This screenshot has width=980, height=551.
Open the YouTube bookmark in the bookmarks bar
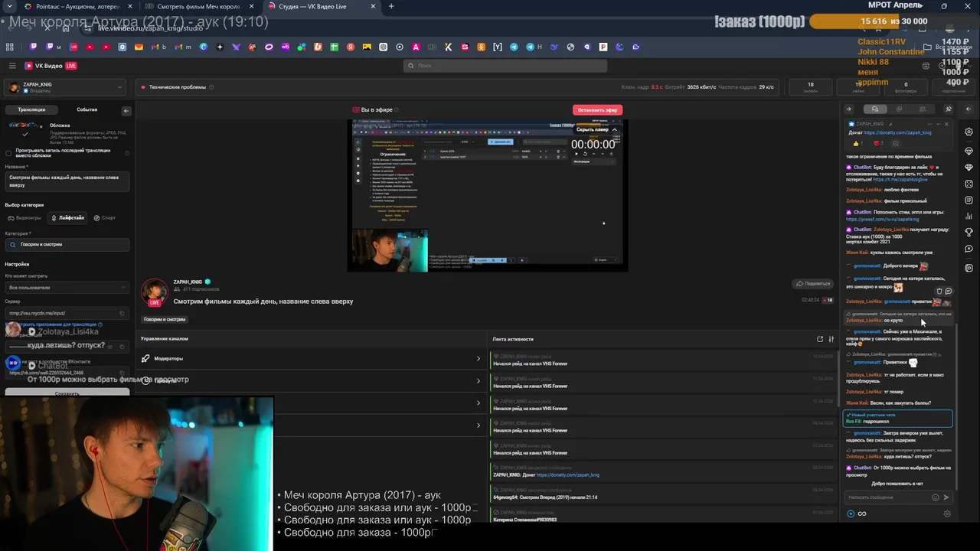pyautogui.click(x=90, y=47)
